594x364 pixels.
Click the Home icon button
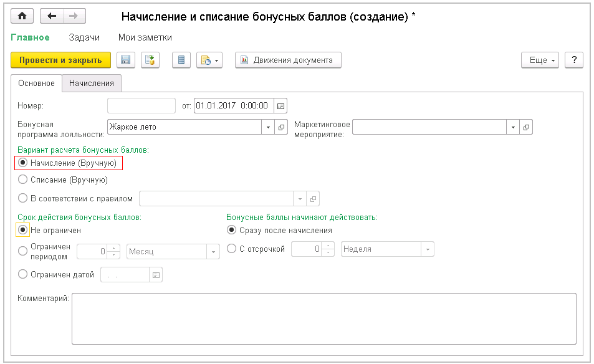pyautogui.click(x=23, y=16)
